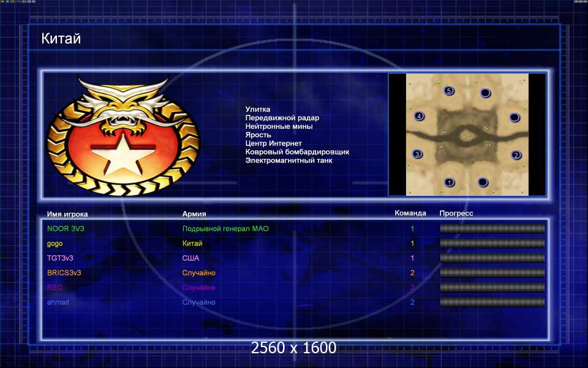Click the "Прогресс" column header
The height and width of the screenshot is (368, 588).
[456, 213]
